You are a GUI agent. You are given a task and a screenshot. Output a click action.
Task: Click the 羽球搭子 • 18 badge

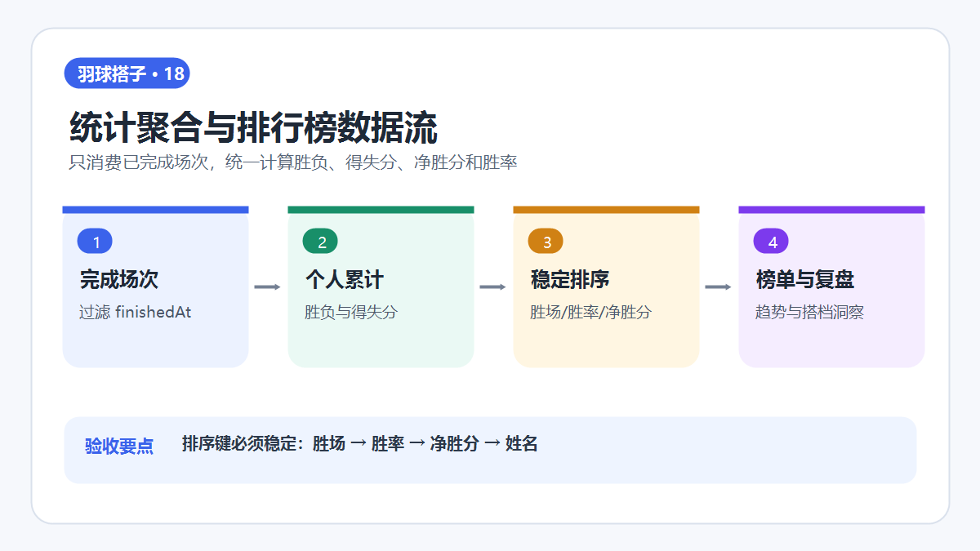[x=127, y=73]
